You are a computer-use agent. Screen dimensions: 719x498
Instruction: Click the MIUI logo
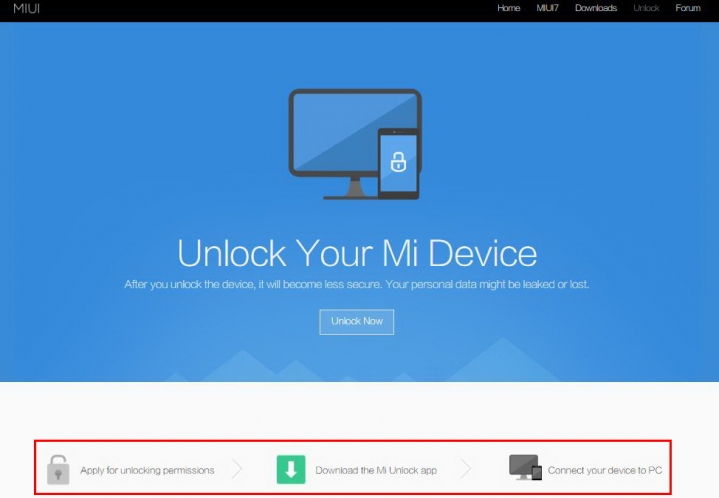pyautogui.click(x=27, y=8)
